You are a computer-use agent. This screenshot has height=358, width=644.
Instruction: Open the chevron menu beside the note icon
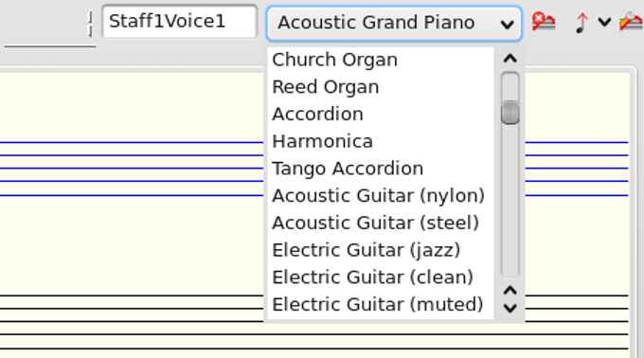(x=604, y=22)
